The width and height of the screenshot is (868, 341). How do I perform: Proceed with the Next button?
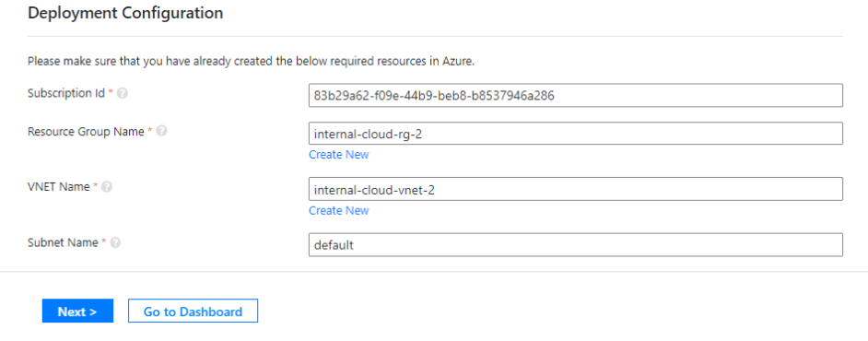click(x=77, y=312)
